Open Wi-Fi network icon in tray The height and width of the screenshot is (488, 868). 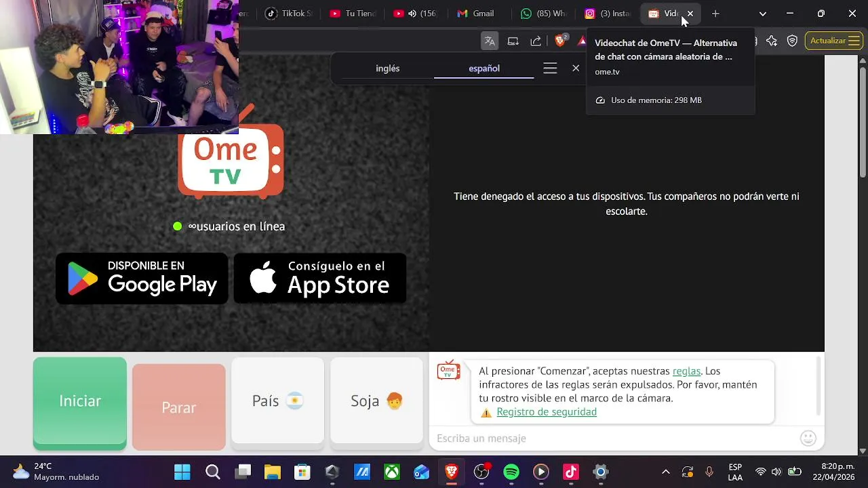(x=760, y=472)
